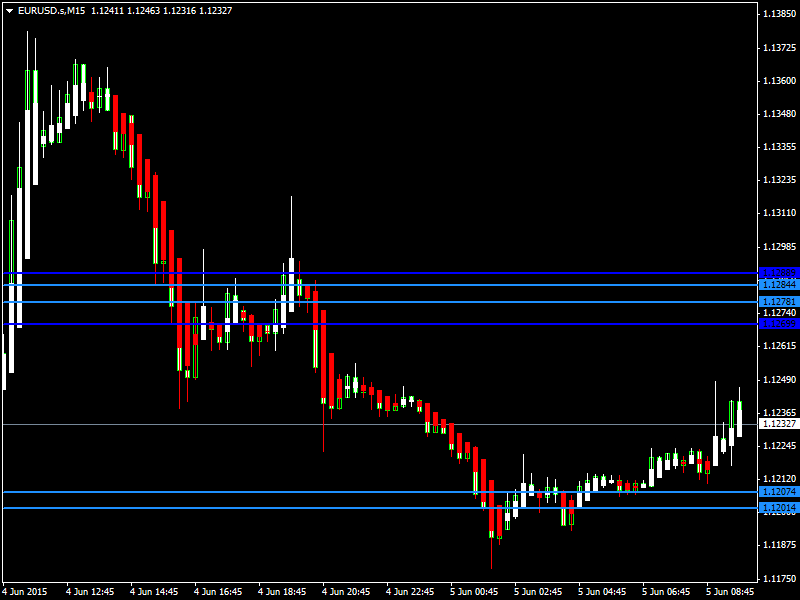Click the 5 Jun 08:45 time label
This screenshot has width=800, height=600.
click(x=730, y=591)
